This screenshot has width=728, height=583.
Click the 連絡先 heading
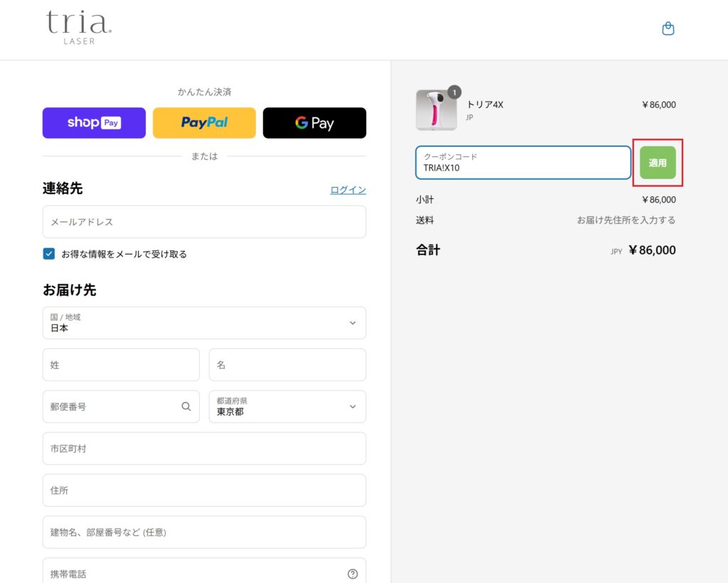(x=63, y=188)
